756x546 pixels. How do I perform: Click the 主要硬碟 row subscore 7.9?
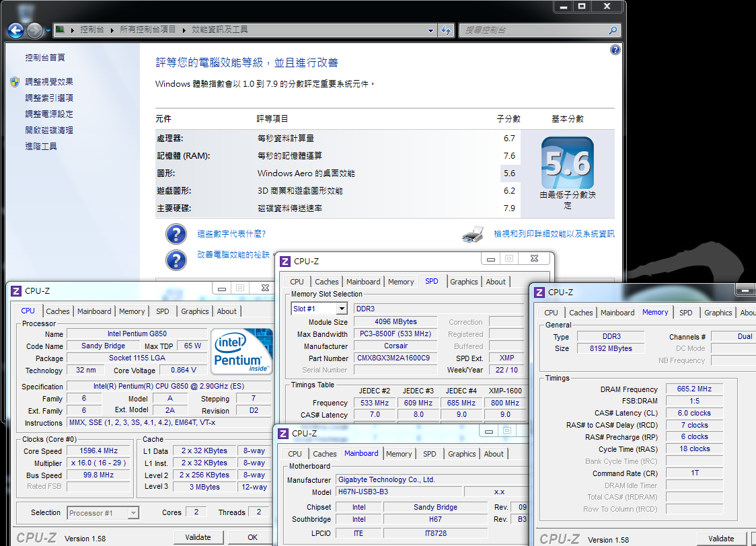point(509,208)
